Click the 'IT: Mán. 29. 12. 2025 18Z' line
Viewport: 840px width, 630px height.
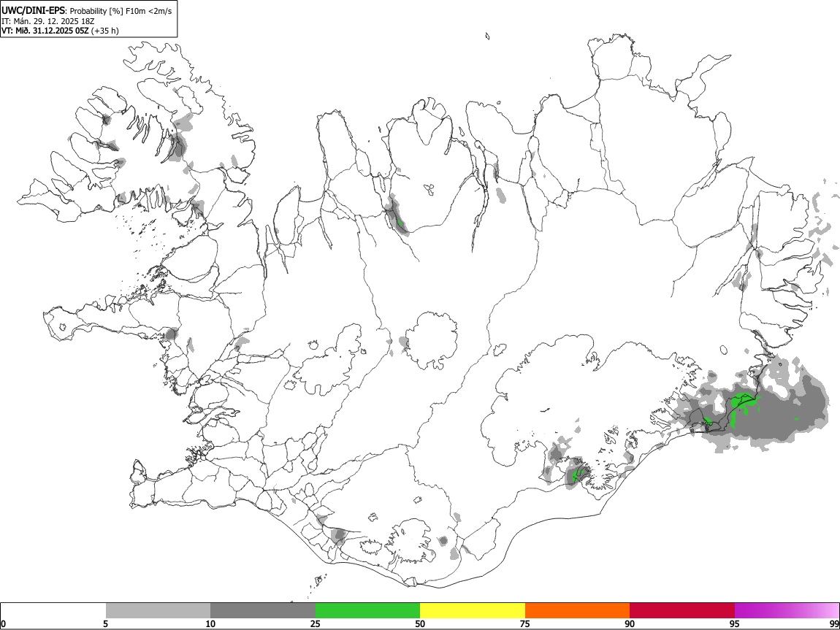(x=47, y=21)
